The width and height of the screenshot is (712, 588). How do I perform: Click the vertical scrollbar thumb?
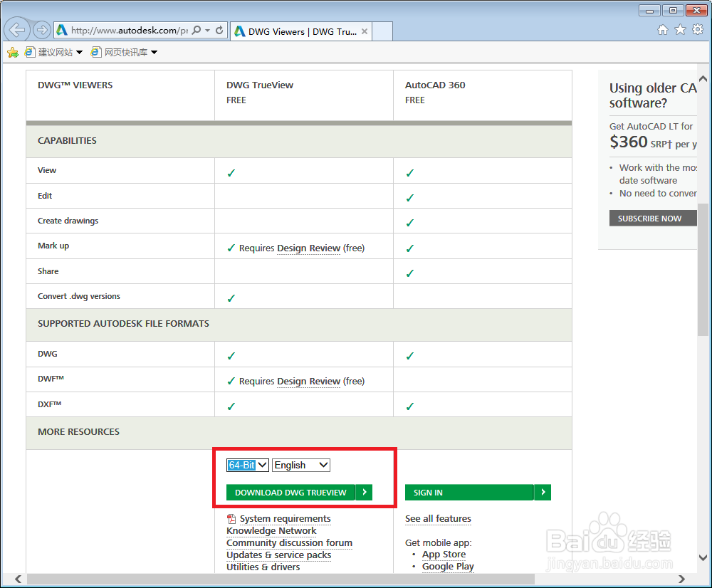[703, 270]
